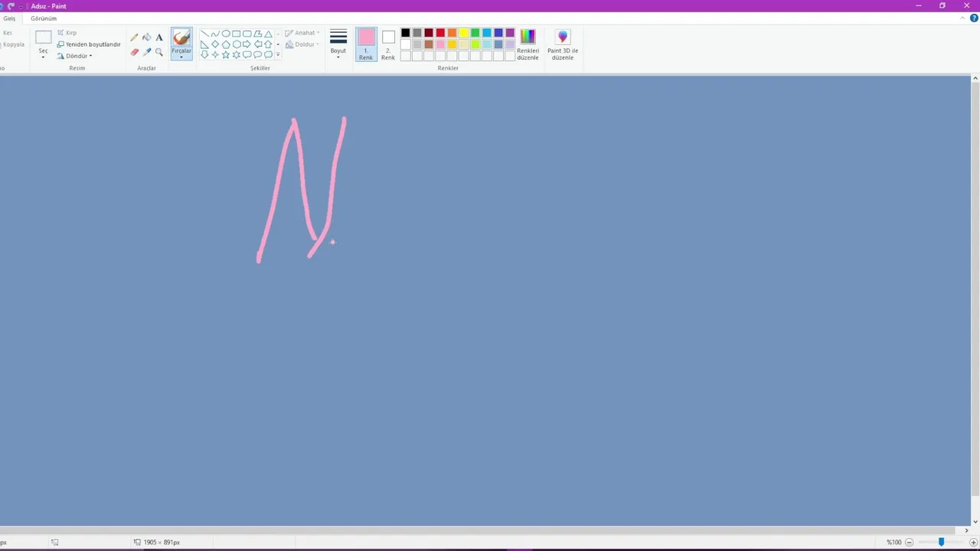Viewport: 980px width, 551px height.
Task: Choose the Five-point star shape
Action: pyautogui.click(x=226, y=54)
